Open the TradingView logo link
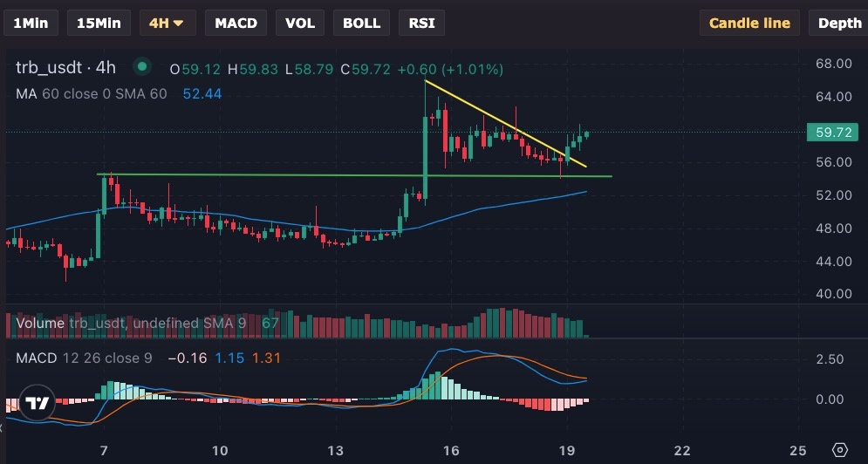The width and height of the screenshot is (868, 464). tap(38, 403)
